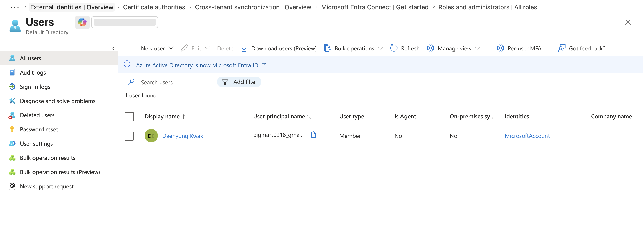644x242 pixels.
Task: Click Download users (Preview)
Action: [x=279, y=48]
